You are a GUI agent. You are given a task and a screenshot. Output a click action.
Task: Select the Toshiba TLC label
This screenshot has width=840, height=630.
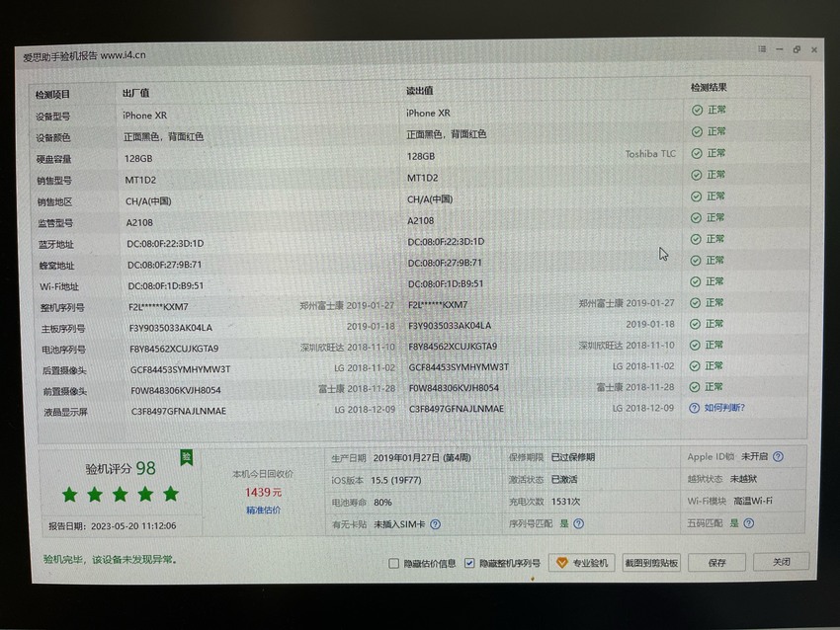(650, 154)
